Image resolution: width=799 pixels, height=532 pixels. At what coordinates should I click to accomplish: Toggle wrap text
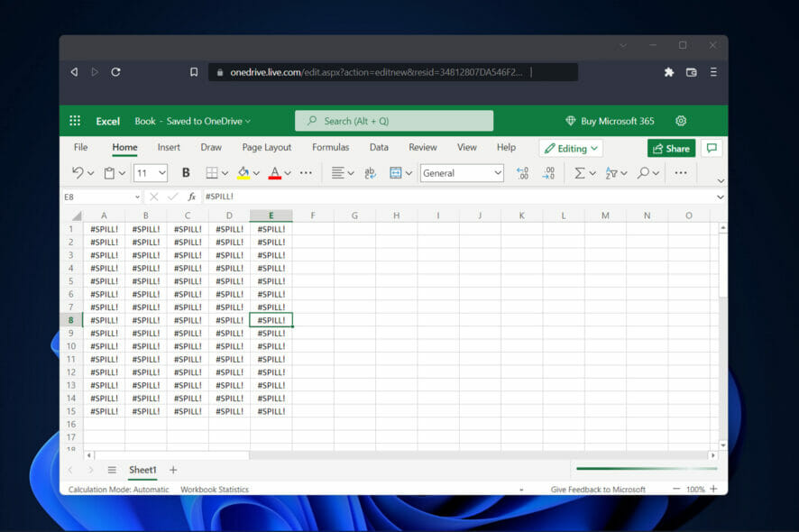pos(371,173)
